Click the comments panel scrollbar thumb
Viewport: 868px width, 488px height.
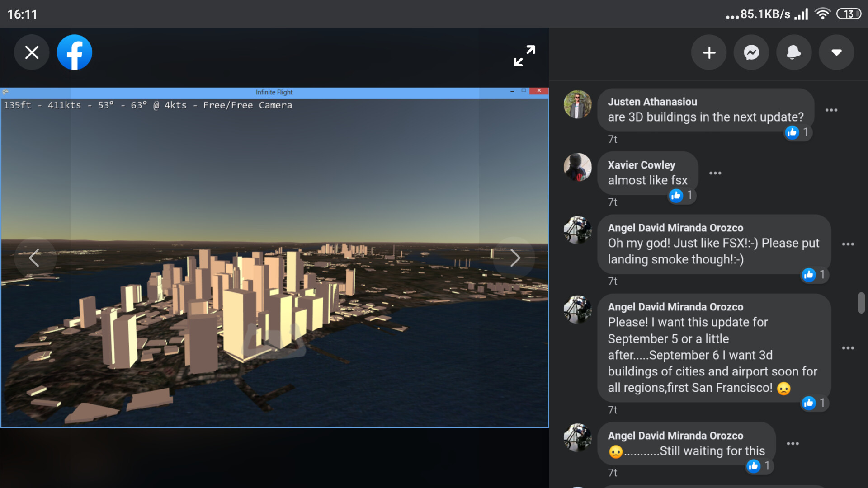tap(861, 303)
